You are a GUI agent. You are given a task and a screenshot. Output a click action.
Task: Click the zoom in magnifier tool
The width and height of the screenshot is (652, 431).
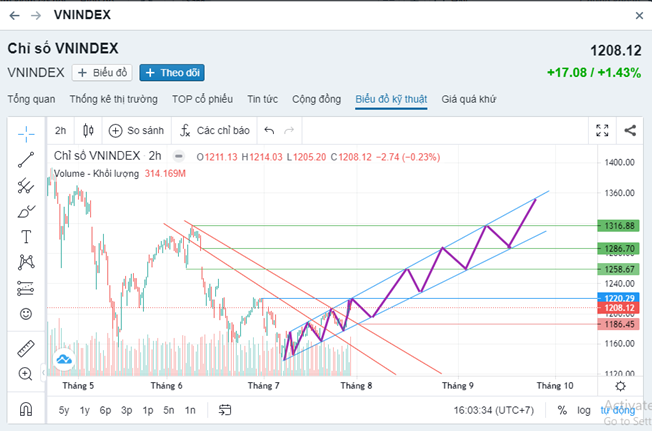click(26, 374)
